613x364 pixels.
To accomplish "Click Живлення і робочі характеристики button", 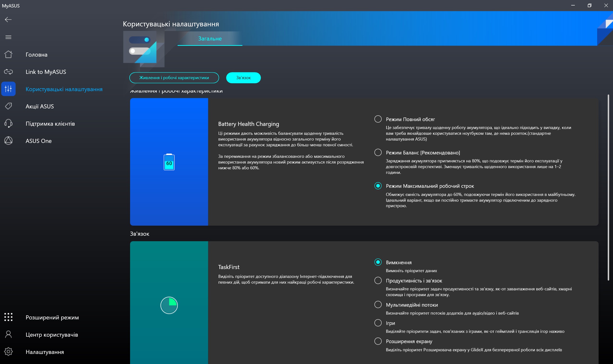I will pos(174,78).
